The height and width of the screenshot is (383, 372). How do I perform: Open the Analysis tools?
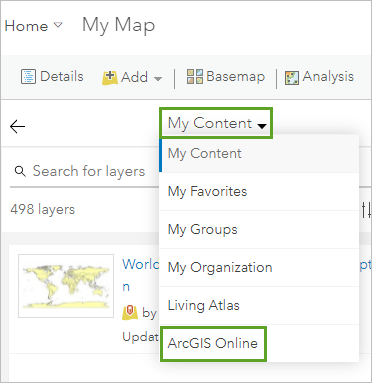click(319, 77)
